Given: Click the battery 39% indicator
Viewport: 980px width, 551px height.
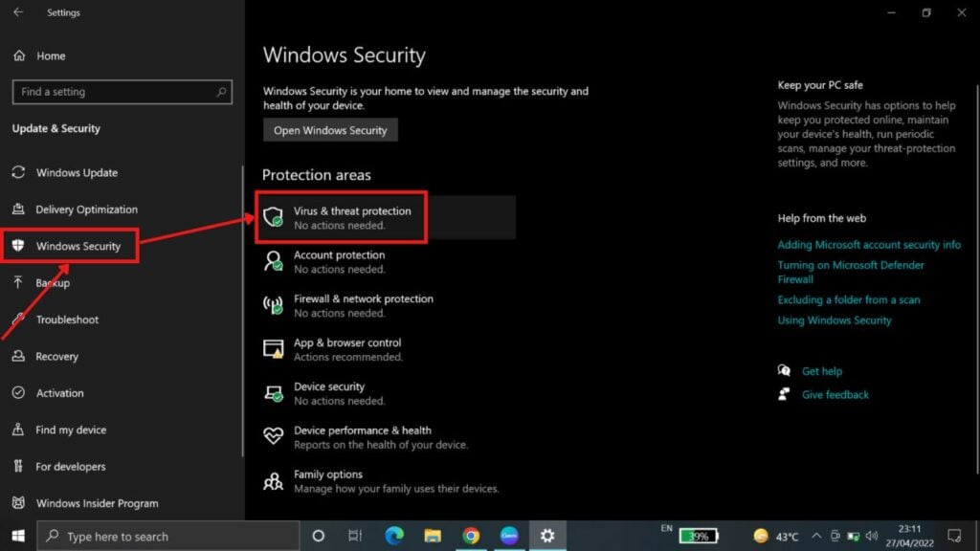Looking at the screenshot, I should [x=698, y=536].
